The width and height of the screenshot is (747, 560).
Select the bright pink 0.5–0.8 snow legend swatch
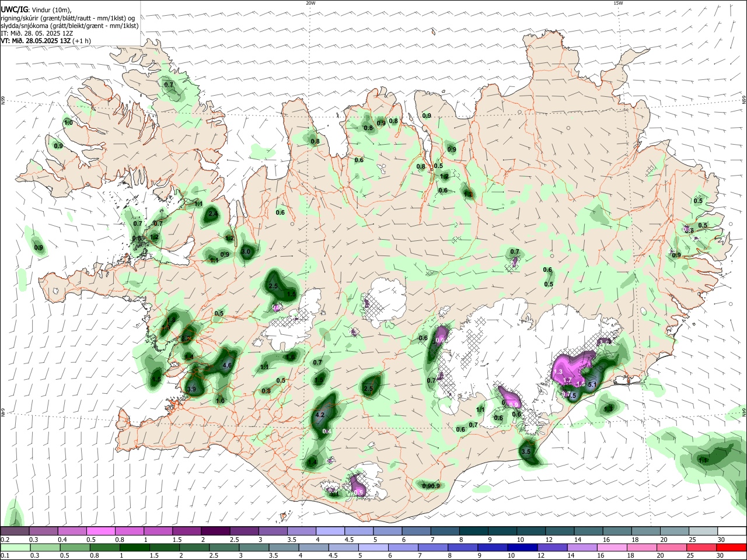100,531
